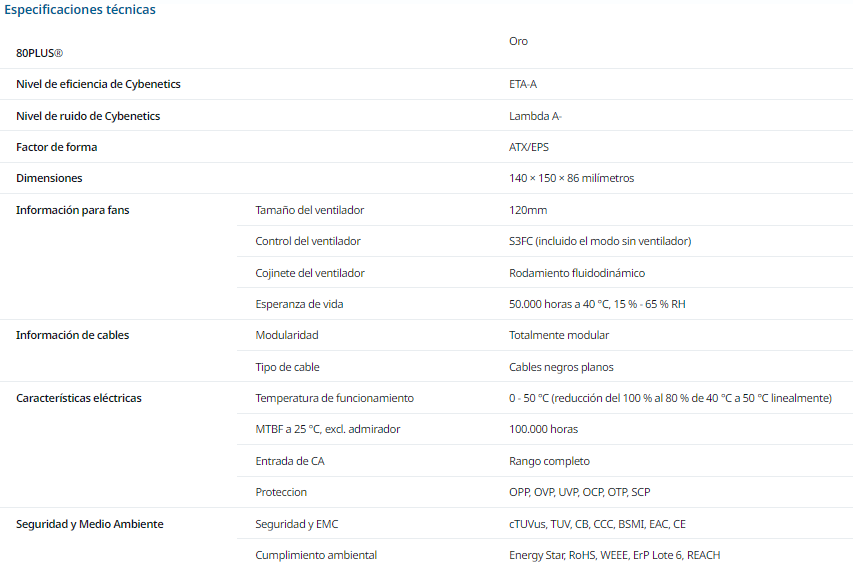Viewport: 853px width, 568px height.
Task: Select the Características eléctricas category
Action: pyautogui.click(x=78, y=398)
